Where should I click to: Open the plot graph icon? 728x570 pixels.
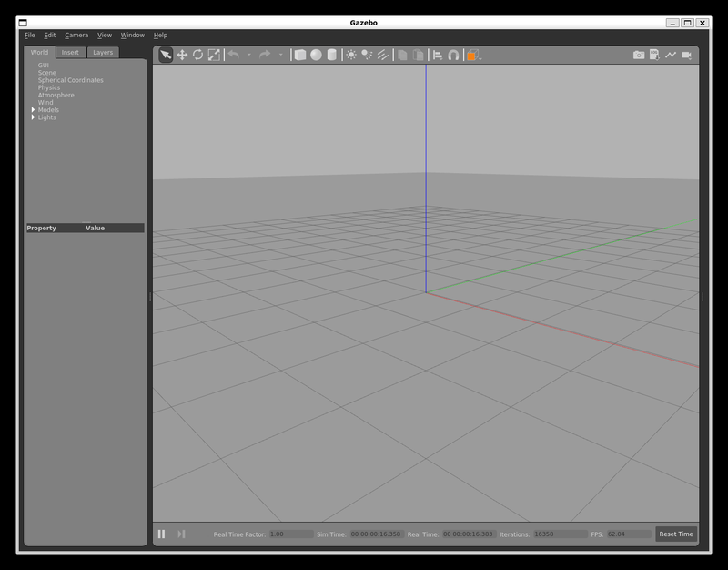click(x=671, y=55)
